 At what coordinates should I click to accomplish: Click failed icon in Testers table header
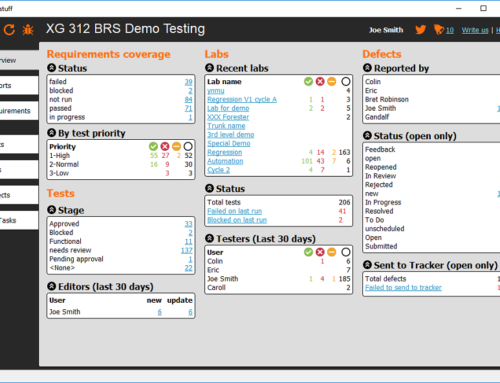tap(320, 252)
